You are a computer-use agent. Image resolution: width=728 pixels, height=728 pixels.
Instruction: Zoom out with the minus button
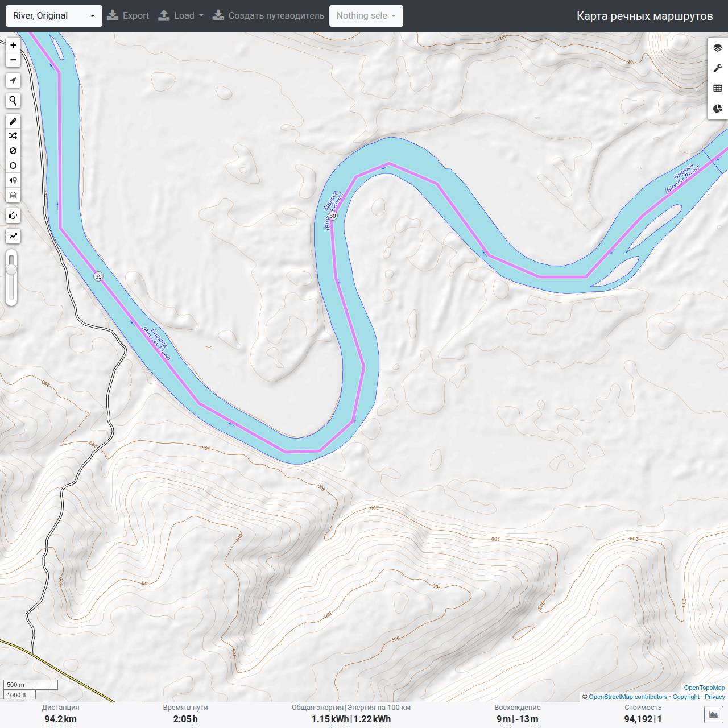13,60
